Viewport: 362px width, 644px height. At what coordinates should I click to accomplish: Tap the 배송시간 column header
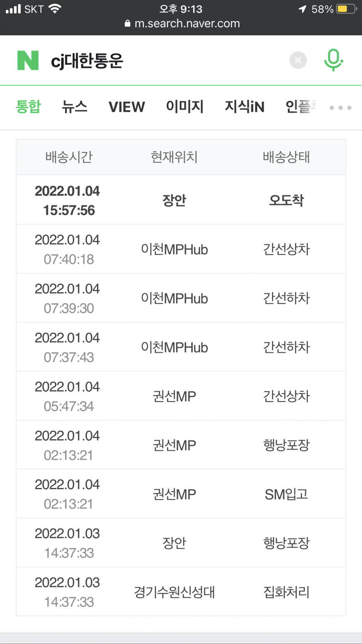point(69,157)
